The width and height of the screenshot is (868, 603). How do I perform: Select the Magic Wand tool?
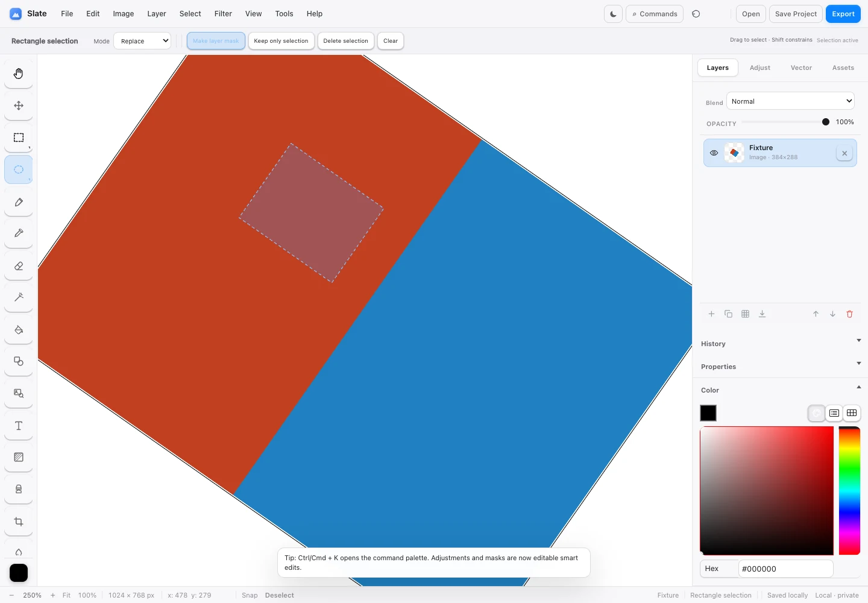coord(19,297)
